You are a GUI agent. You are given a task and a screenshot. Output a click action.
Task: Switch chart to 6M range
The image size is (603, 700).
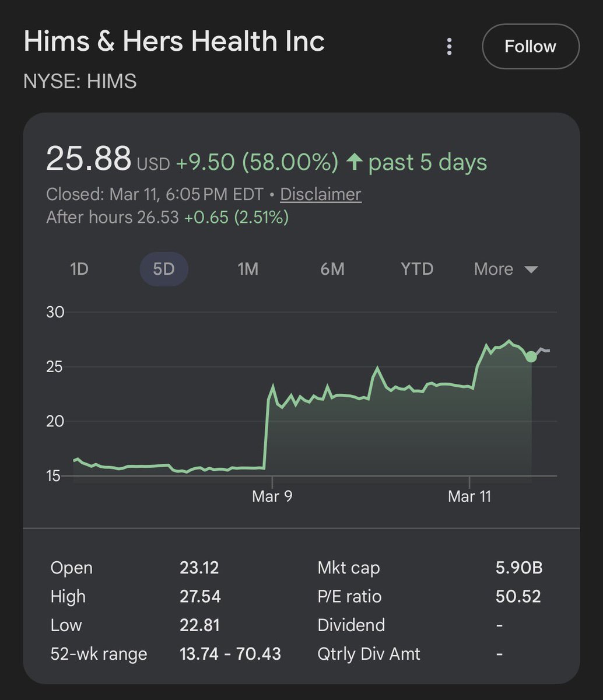point(332,269)
